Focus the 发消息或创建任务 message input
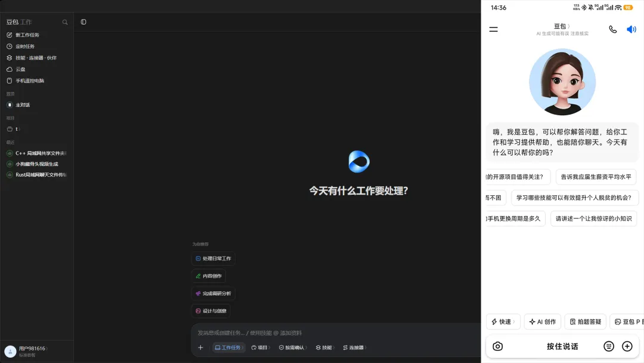The height and width of the screenshot is (363, 644). tap(337, 333)
